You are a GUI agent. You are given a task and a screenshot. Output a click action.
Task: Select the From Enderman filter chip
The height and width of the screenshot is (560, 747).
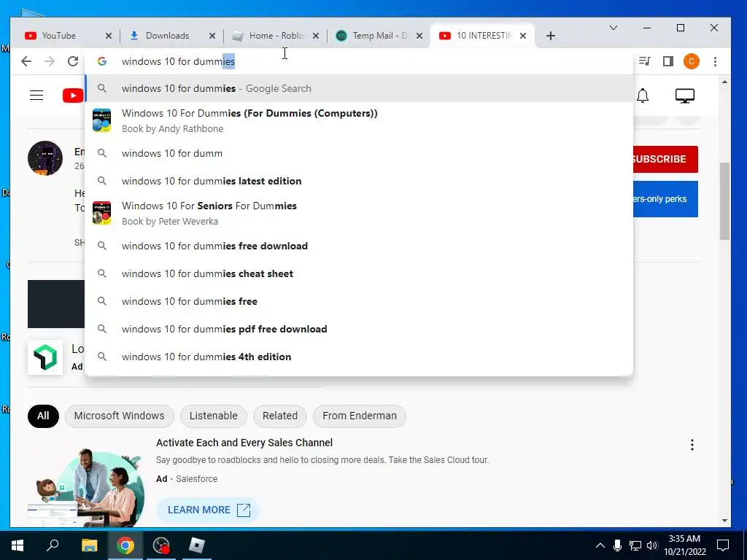(x=359, y=416)
